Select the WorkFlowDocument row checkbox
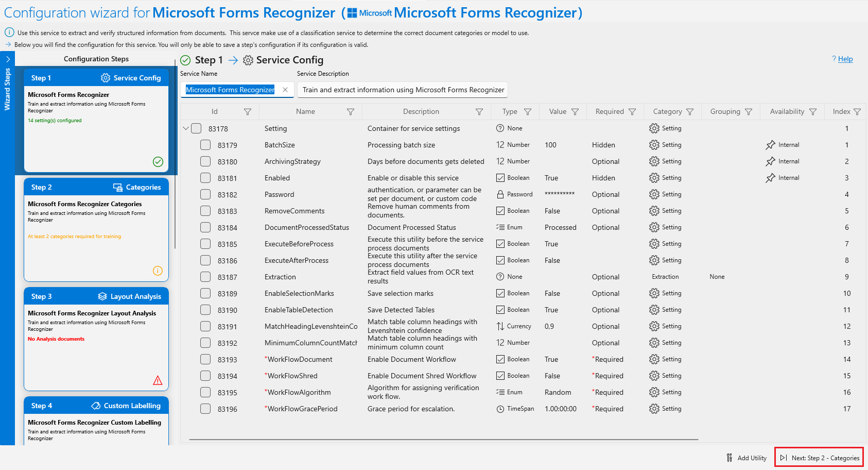868x470 pixels. point(205,359)
